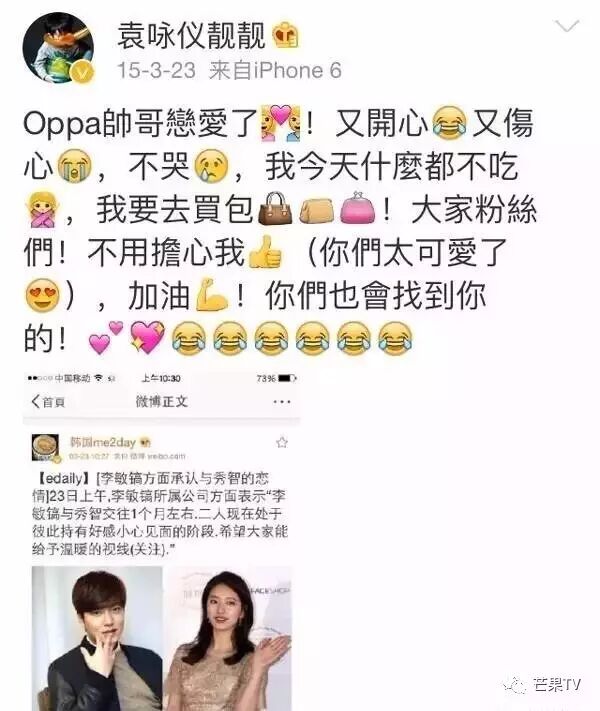Open the post options chevron dropdown
The image size is (600, 711).
click(567, 26)
